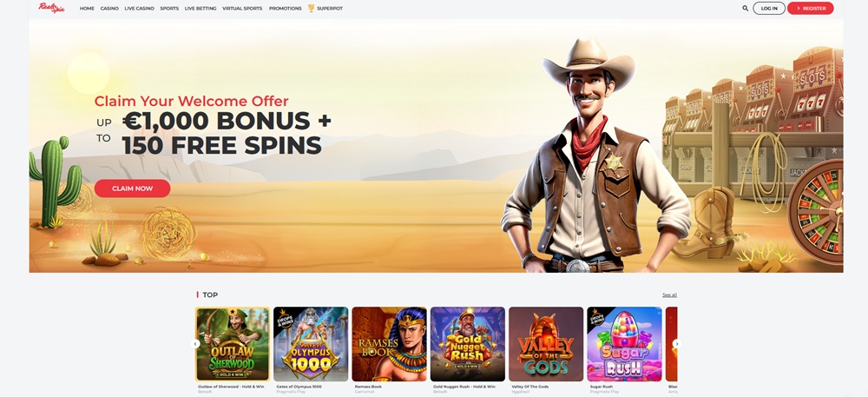Advance the Top carousel with right arrow
Viewport: 868px width, 397px height.
pos(676,344)
